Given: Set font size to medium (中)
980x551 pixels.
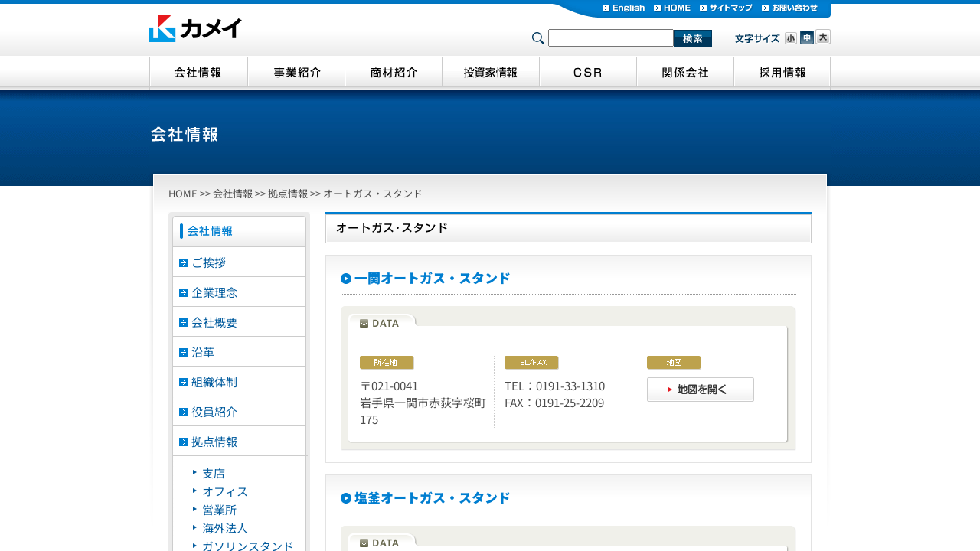Looking at the screenshot, I should tap(807, 37).
